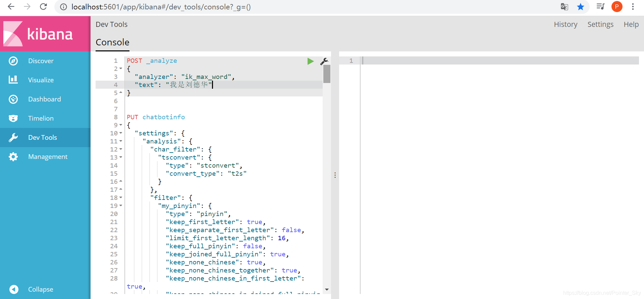The image size is (644, 299).
Task: Bookmark this page with the star
Action: click(x=581, y=7)
